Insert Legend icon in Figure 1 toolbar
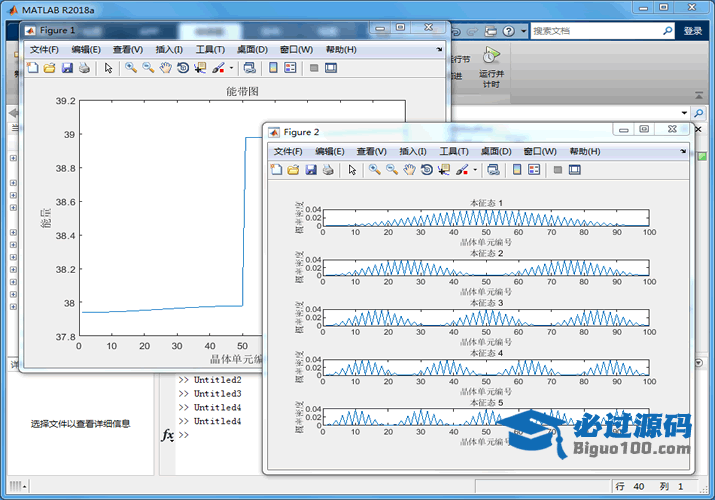The width and height of the screenshot is (715, 500). coord(290,68)
